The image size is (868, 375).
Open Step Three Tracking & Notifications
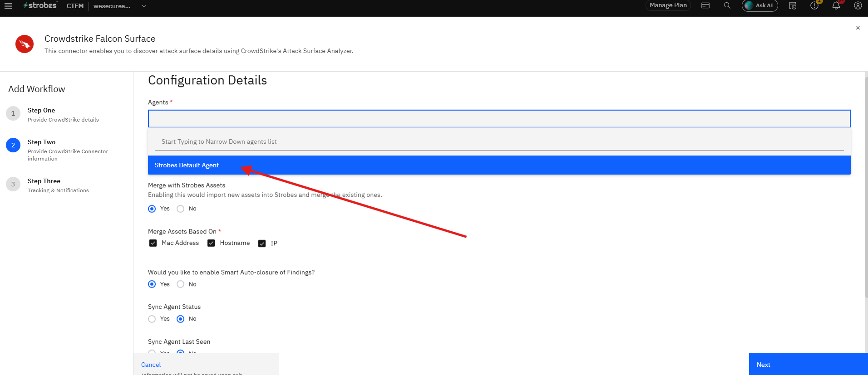pyautogui.click(x=58, y=185)
